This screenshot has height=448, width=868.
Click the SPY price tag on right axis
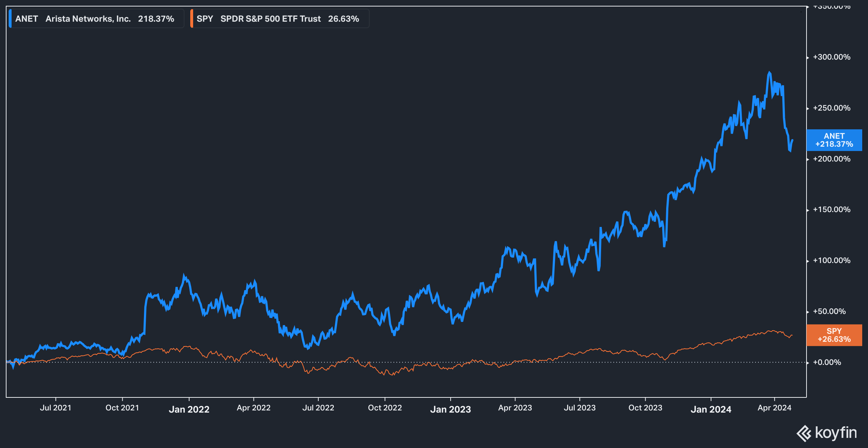(x=834, y=335)
